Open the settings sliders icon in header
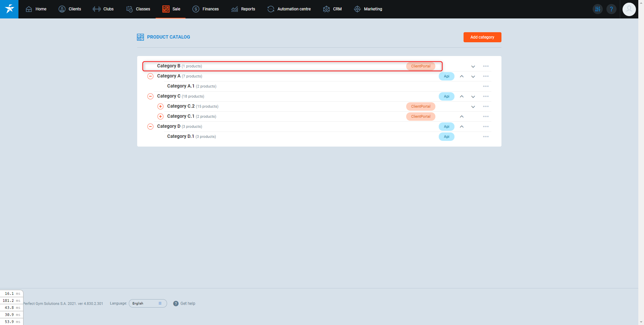This screenshot has height=325, width=644. pyautogui.click(x=597, y=9)
